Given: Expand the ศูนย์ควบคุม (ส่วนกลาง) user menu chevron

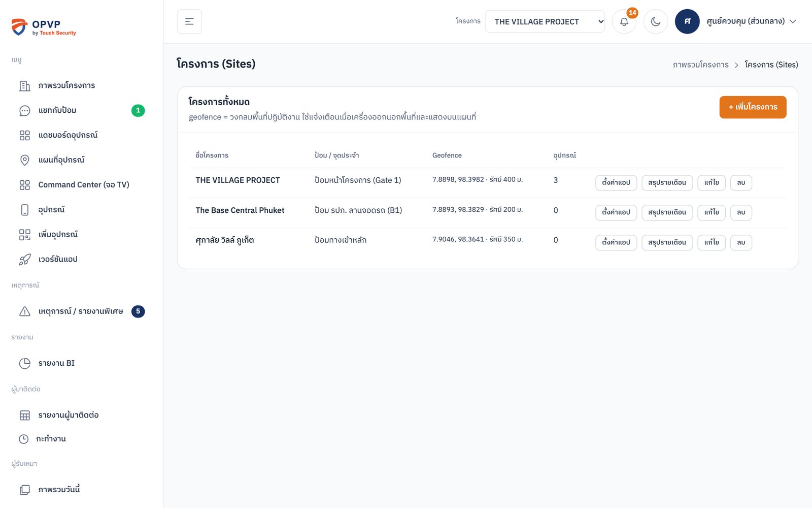Looking at the screenshot, I should point(793,21).
